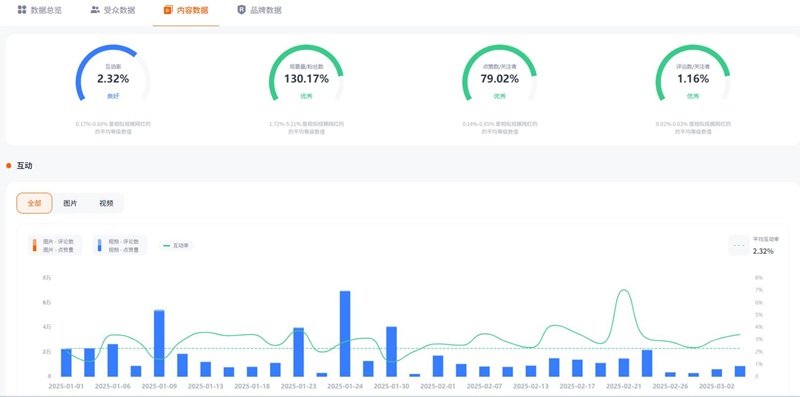Click the bar for 2025-02-26
Image resolution: width=800 pixels, height=397 pixels.
point(670,375)
